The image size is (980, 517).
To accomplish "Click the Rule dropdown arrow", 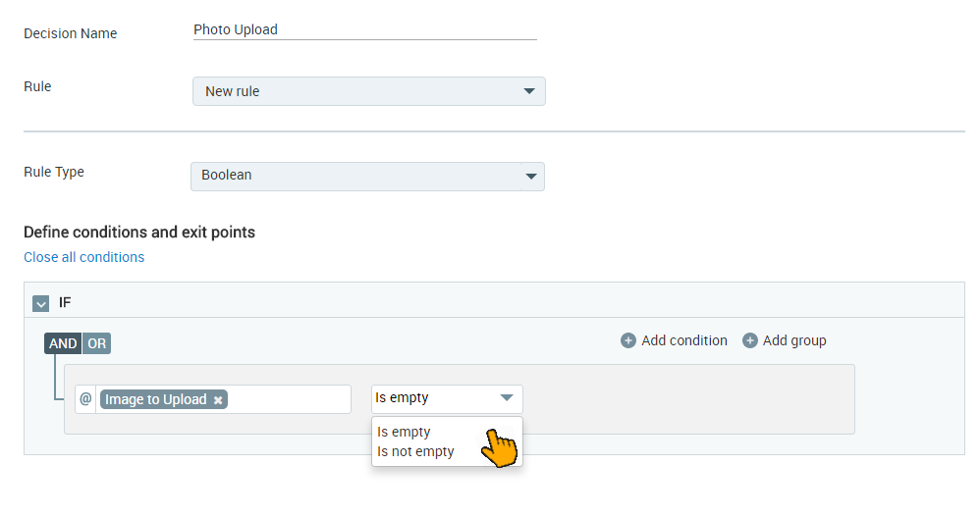I will coord(529,91).
